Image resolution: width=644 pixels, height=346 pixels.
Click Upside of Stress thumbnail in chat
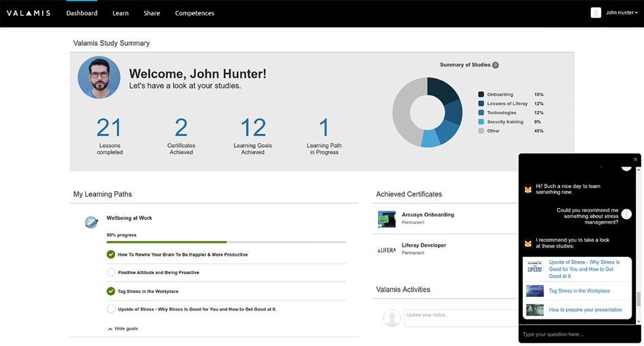tap(535, 268)
